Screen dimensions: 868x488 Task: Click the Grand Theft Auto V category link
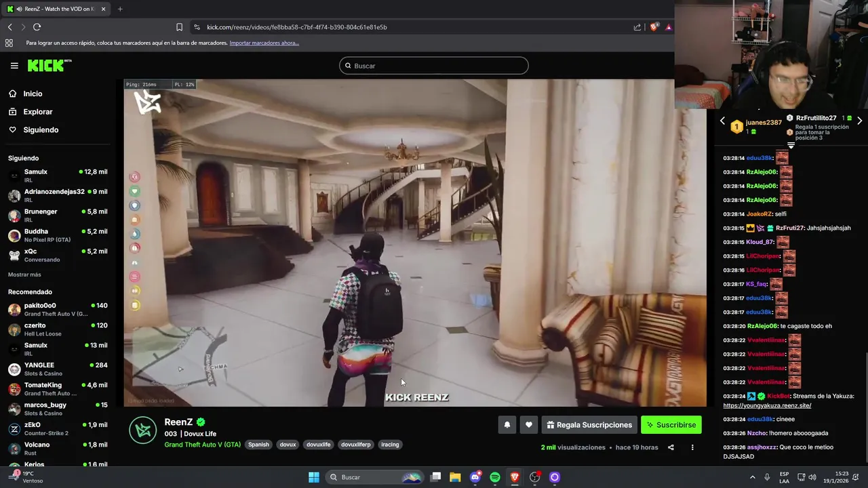[202, 445]
